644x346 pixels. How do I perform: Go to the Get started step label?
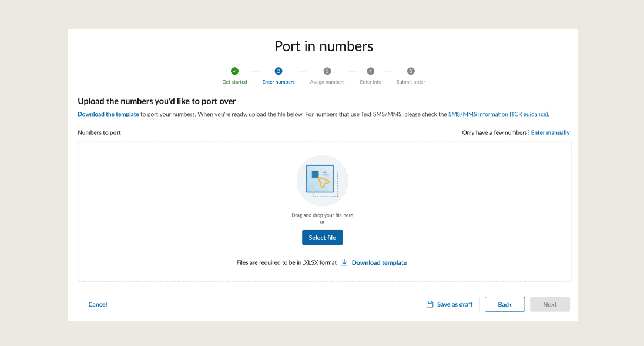[x=234, y=82]
